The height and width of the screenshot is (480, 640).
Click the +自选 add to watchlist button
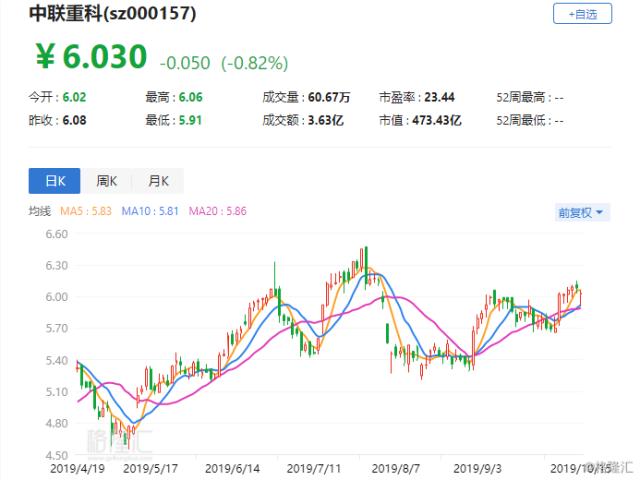pos(582,14)
